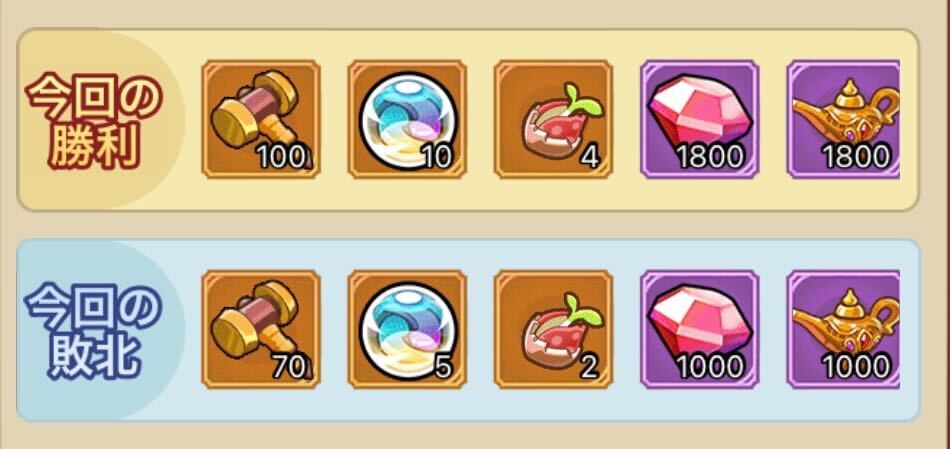Tap the 100 quantity on the 今回の勝利 hammer
950x449 pixels.
[281, 158]
